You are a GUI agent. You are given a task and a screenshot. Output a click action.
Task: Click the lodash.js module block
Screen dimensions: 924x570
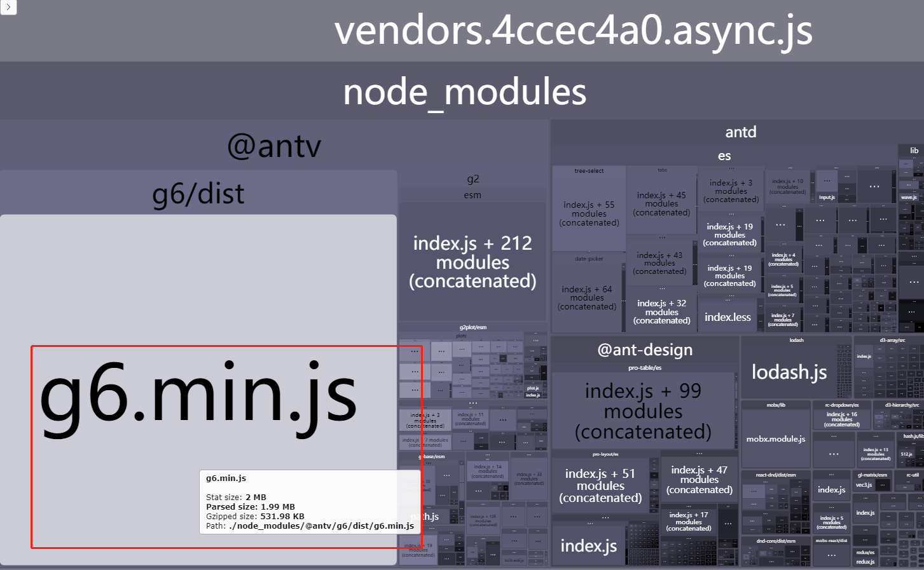point(789,372)
